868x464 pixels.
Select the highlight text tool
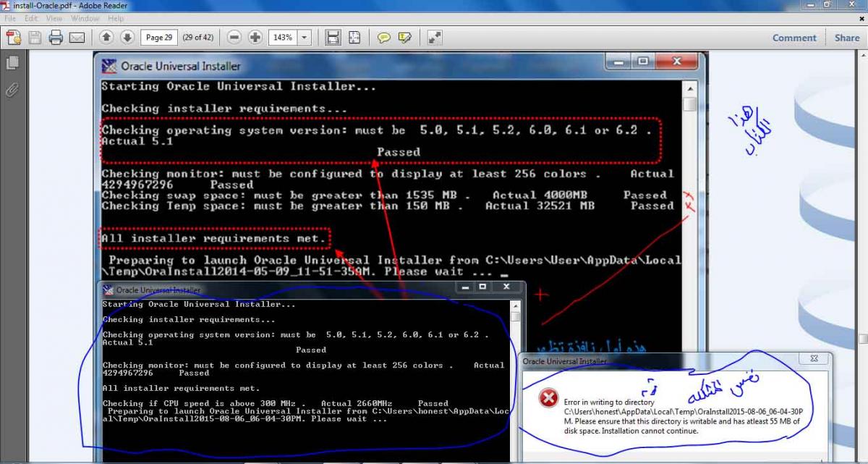405,38
